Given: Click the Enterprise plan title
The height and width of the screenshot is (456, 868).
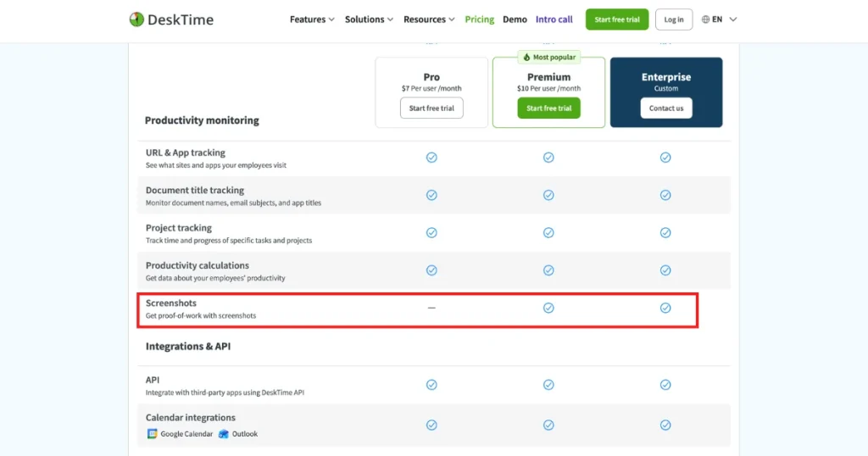Looking at the screenshot, I should (x=666, y=77).
